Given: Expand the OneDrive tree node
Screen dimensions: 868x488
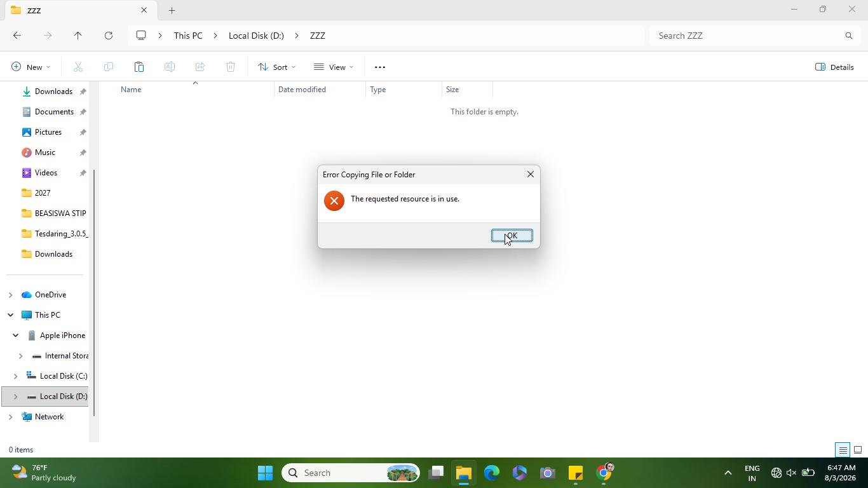Looking at the screenshot, I should [10, 295].
